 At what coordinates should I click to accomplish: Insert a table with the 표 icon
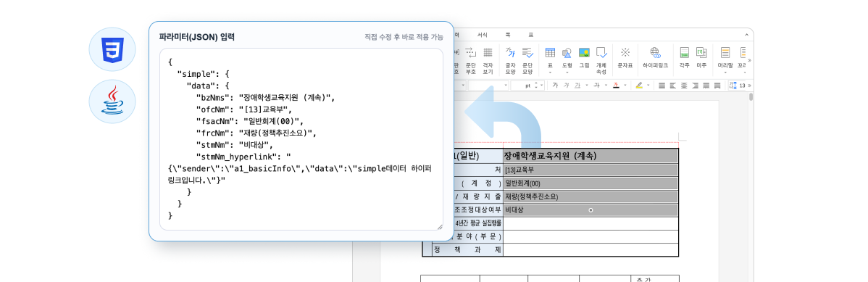(x=550, y=53)
